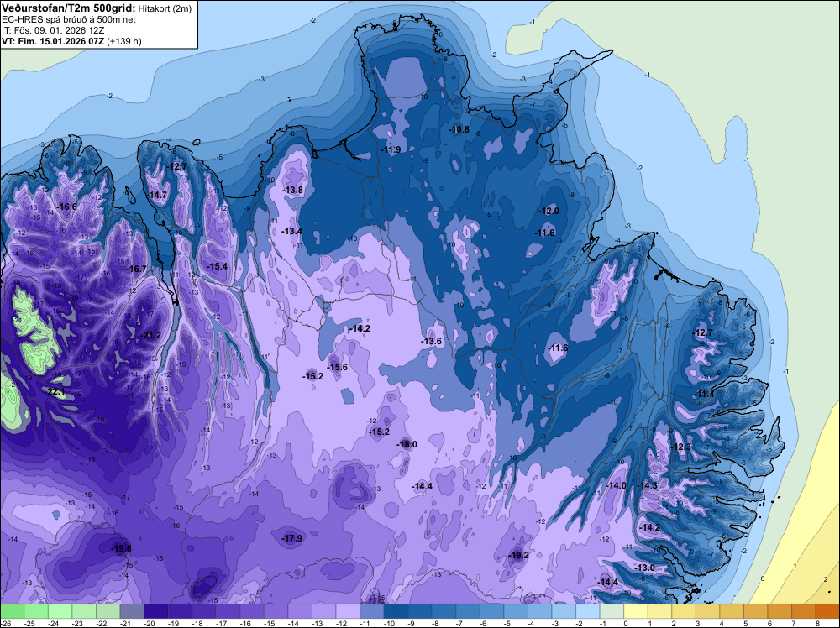The image size is (840, 628).
Task: Select the pale yellow legend swatch labeled 0
Action: 636,611
